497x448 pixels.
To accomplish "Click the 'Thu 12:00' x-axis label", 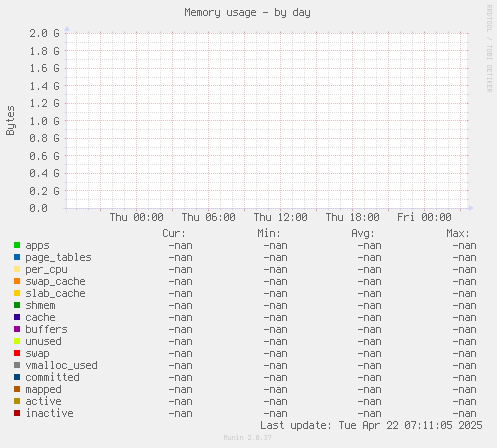I will pos(280,218).
